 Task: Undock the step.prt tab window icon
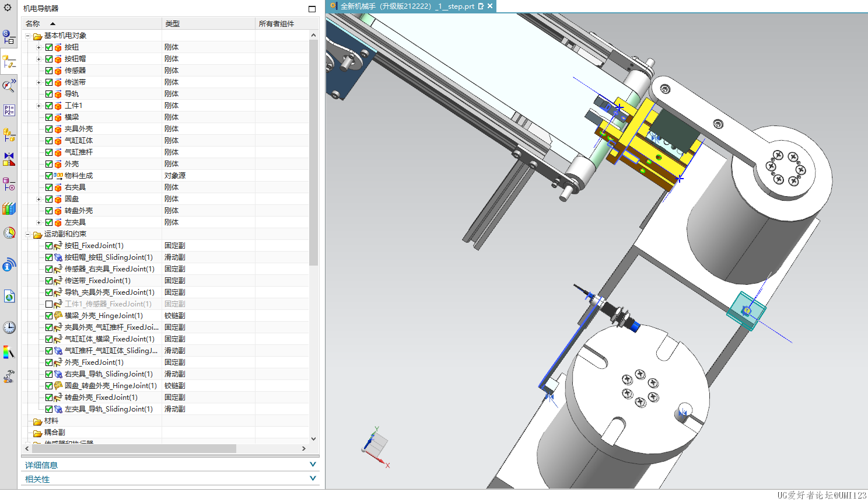click(481, 6)
